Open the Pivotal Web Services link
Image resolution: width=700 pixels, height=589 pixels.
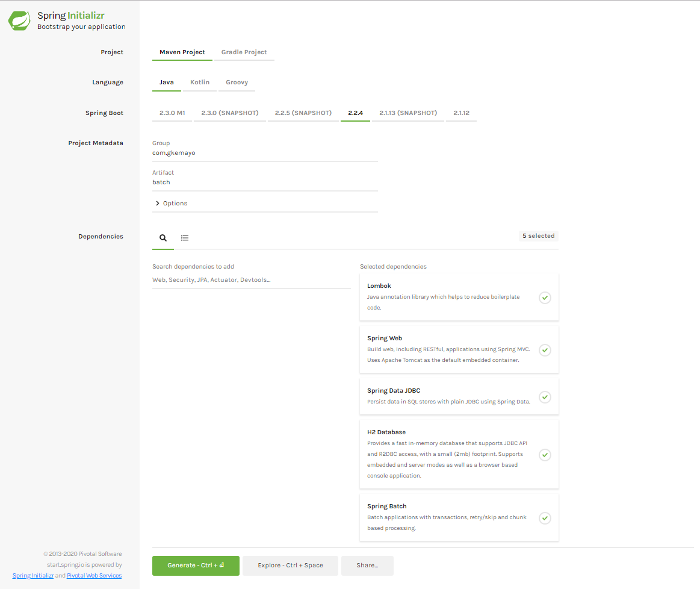point(94,576)
